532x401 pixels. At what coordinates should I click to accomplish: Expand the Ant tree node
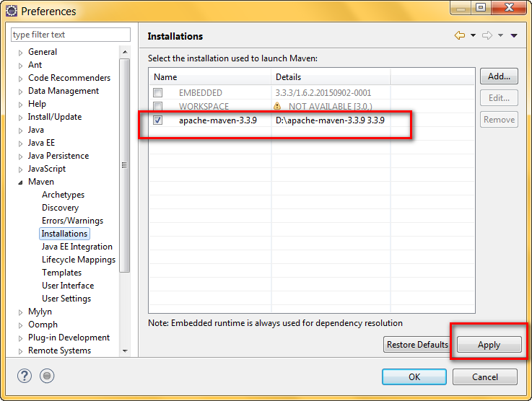point(20,66)
